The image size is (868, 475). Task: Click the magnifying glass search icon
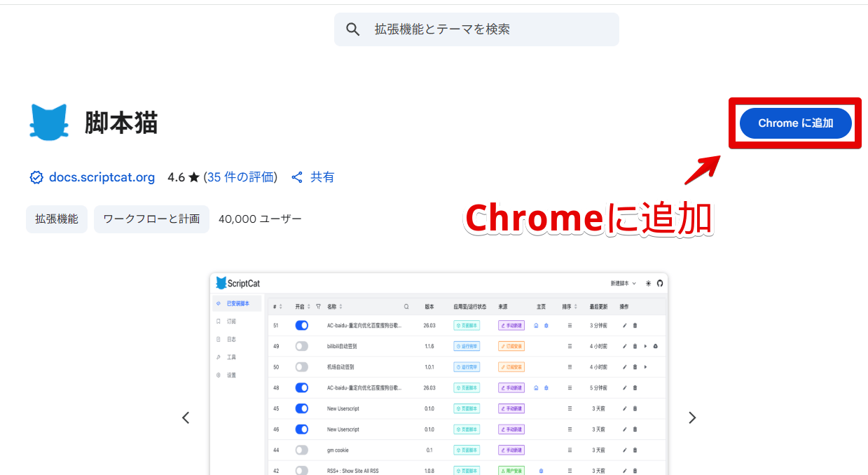click(x=353, y=29)
